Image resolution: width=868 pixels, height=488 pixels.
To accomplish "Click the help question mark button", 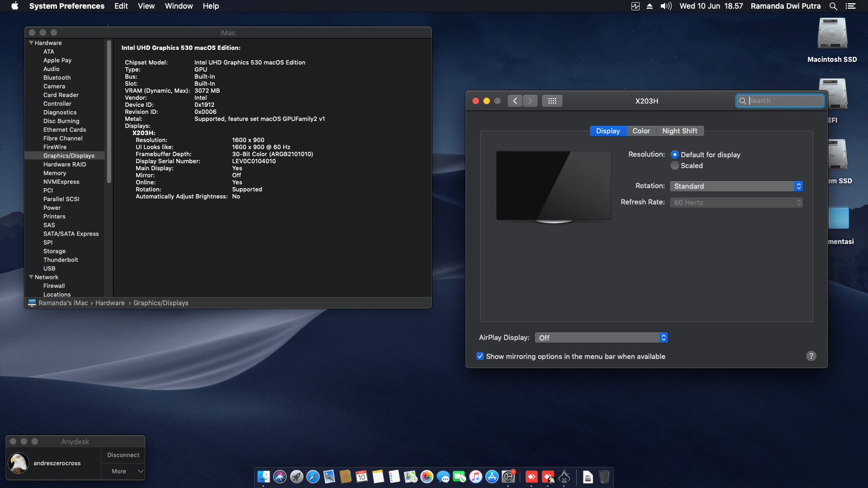I will pyautogui.click(x=811, y=356).
